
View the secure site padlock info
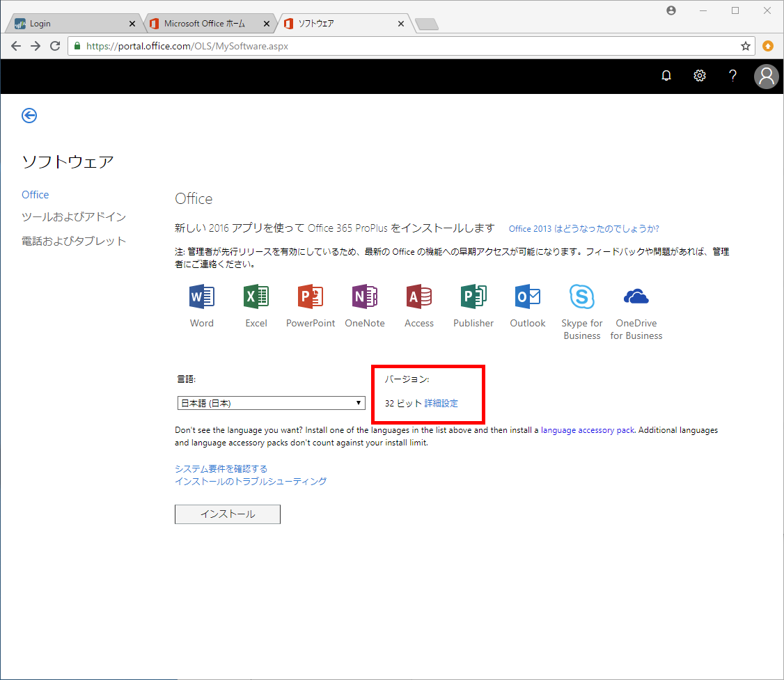coord(77,46)
